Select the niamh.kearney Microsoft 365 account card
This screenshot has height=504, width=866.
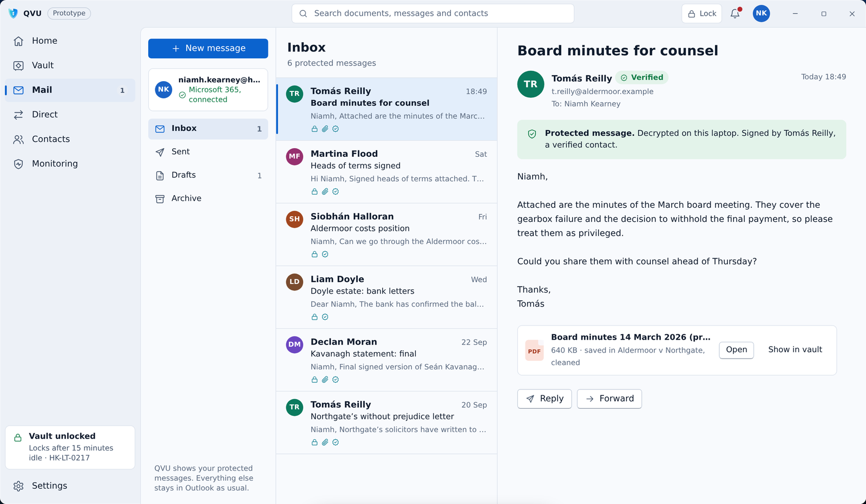coord(208,90)
